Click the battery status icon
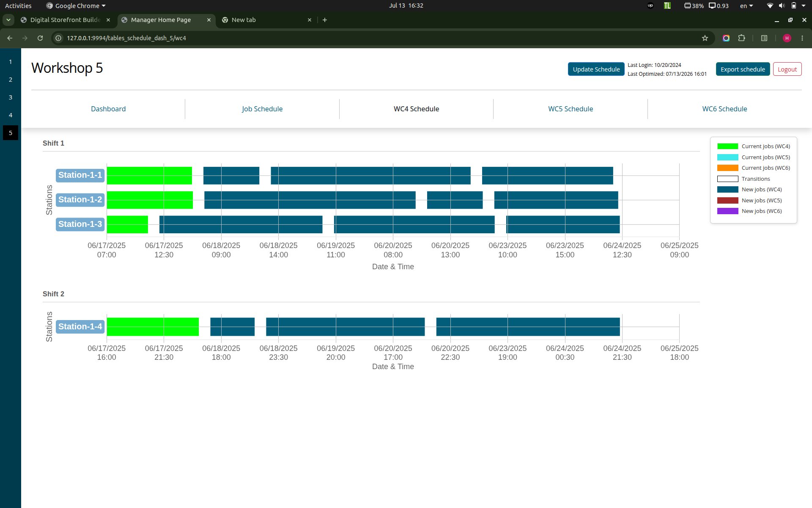812x508 pixels. pyautogui.click(x=794, y=6)
